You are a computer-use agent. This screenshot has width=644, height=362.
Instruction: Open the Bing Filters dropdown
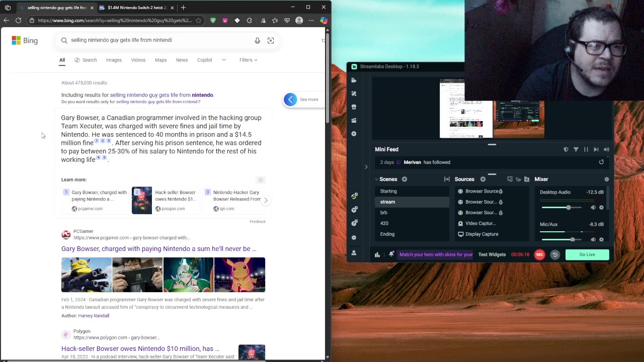pos(248,60)
